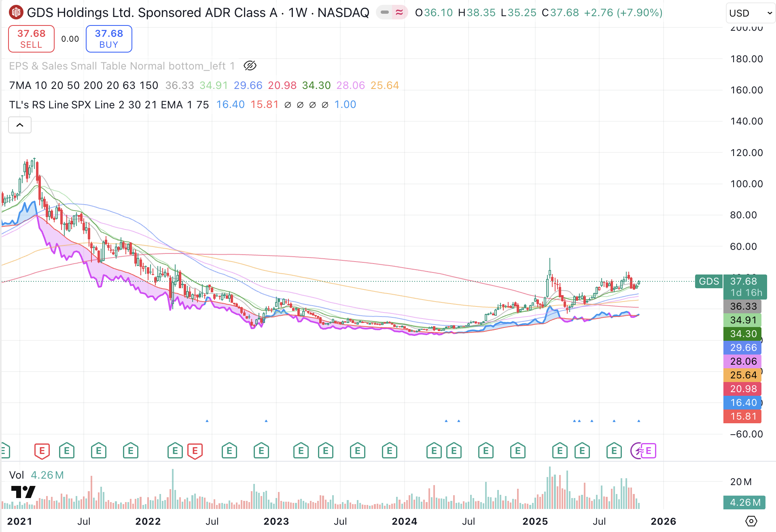Click the GDS symbol tag on price scale
Viewport: 776px width, 532px height.
click(709, 281)
